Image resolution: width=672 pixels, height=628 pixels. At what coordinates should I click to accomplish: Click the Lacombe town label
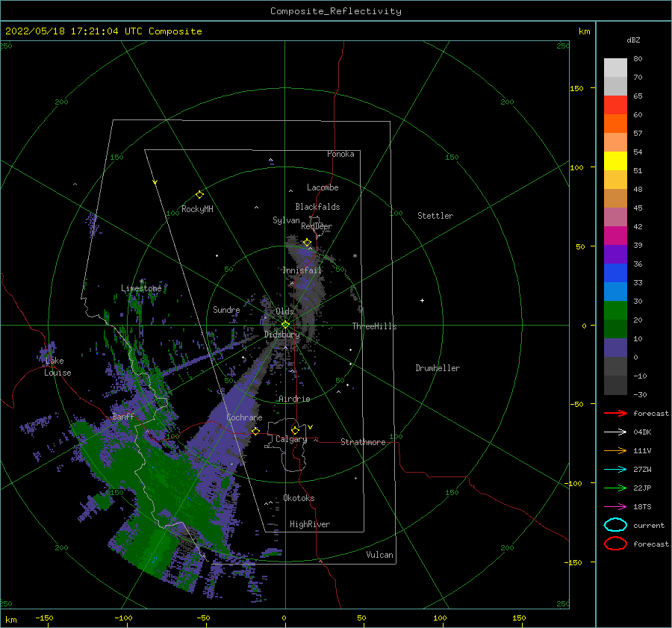point(323,187)
